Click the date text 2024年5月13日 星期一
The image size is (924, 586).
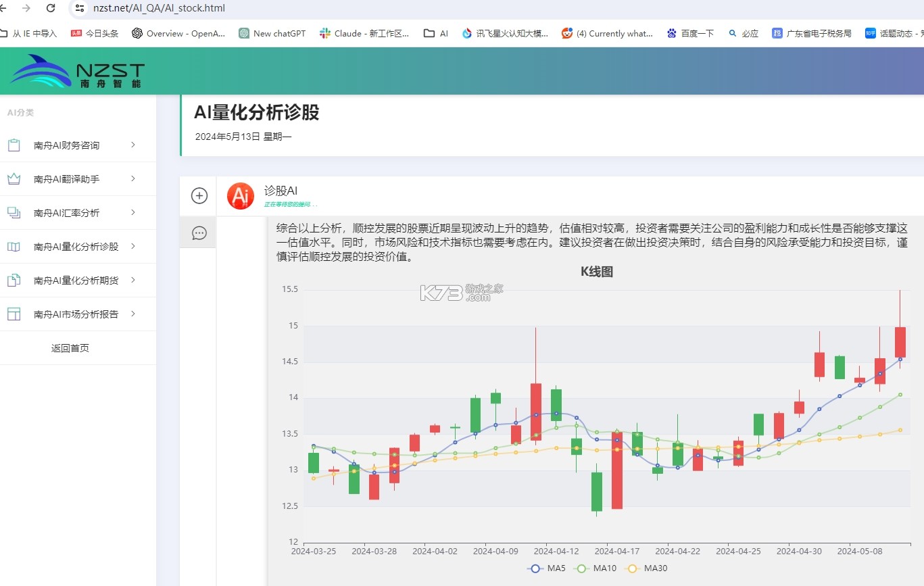point(243,137)
